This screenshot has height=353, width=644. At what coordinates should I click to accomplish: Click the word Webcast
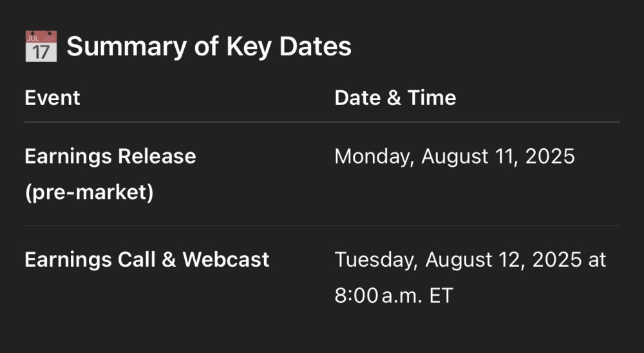point(226,260)
